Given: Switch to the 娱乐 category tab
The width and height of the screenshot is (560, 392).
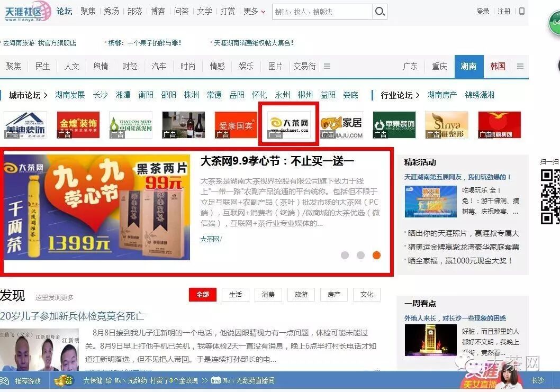Looking at the screenshot, I should 246,67.
